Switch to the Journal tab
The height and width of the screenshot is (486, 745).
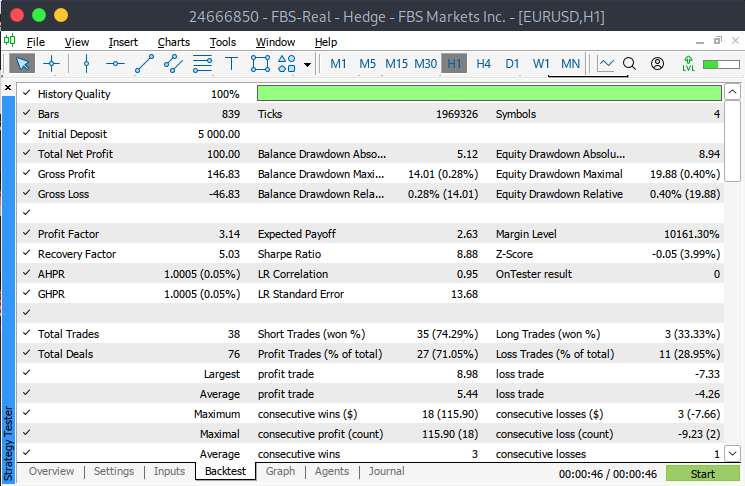(x=386, y=471)
